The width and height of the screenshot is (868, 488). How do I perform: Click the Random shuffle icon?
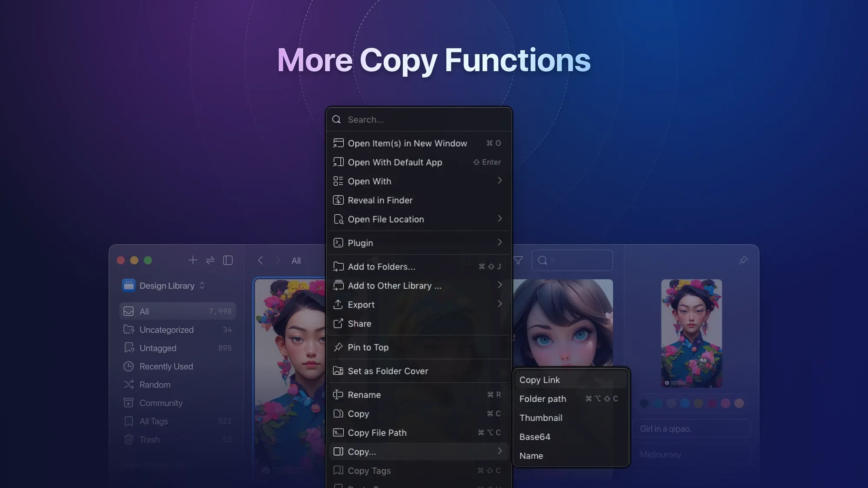click(128, 385)
